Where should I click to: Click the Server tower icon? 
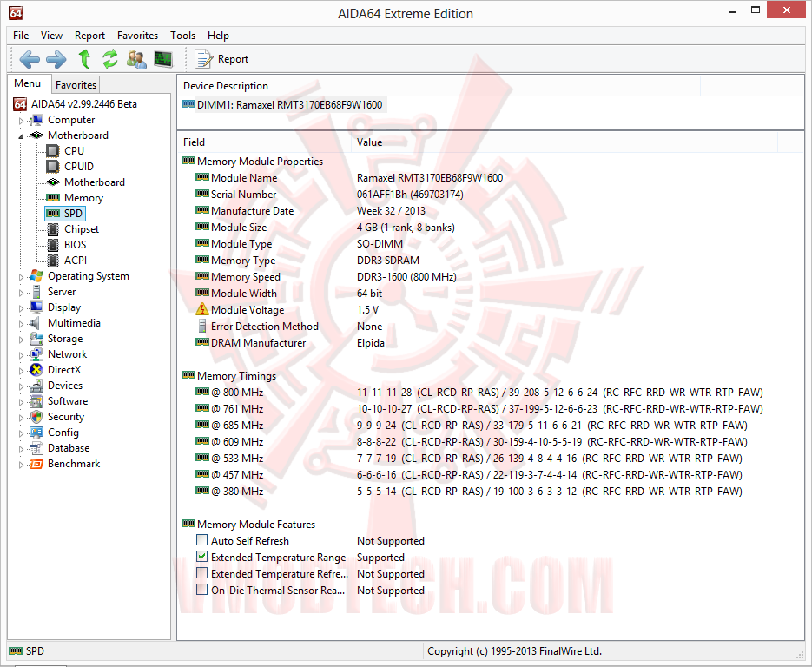click(x=36, y=292)
